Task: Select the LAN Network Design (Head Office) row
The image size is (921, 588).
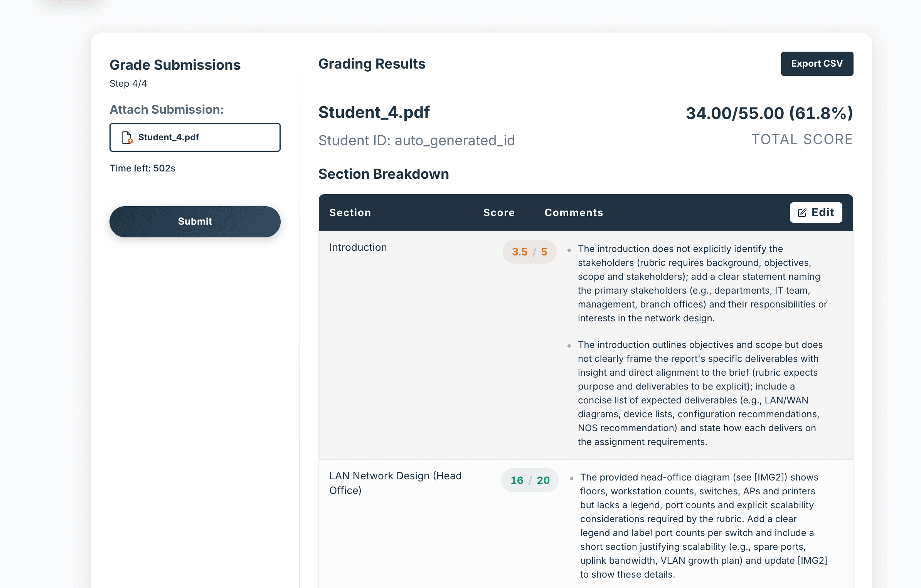Action: point(395,483)
